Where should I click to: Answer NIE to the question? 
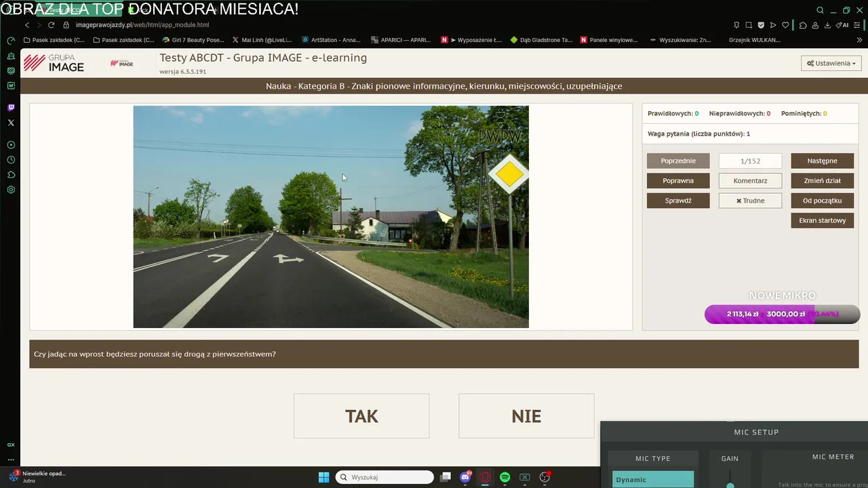[526, 416]
